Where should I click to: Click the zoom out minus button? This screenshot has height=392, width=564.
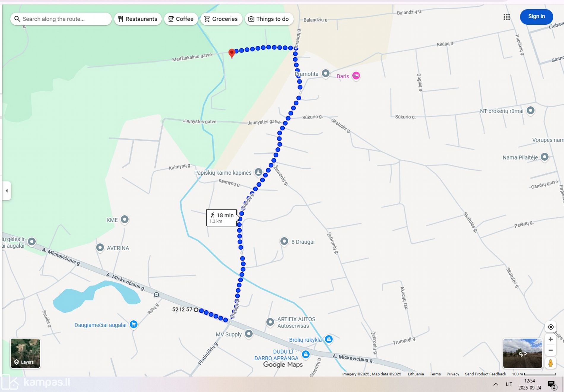tap(551, 350)
